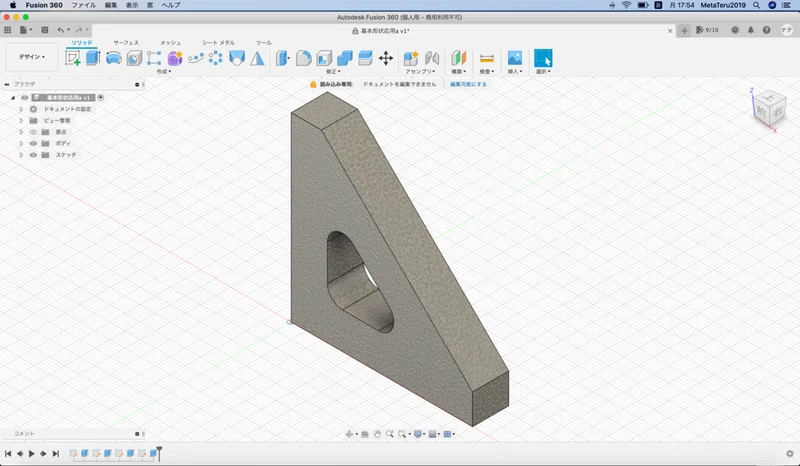This screenshot has height=466, width=800.
Task: Click the Undo arrow
Action: click(x=61, y=30)
